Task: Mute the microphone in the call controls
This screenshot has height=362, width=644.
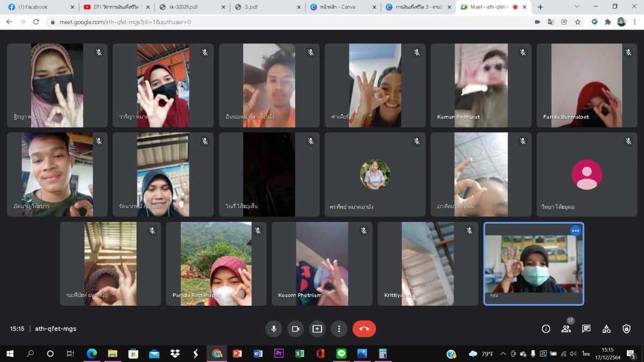Action: coord(274,329)
